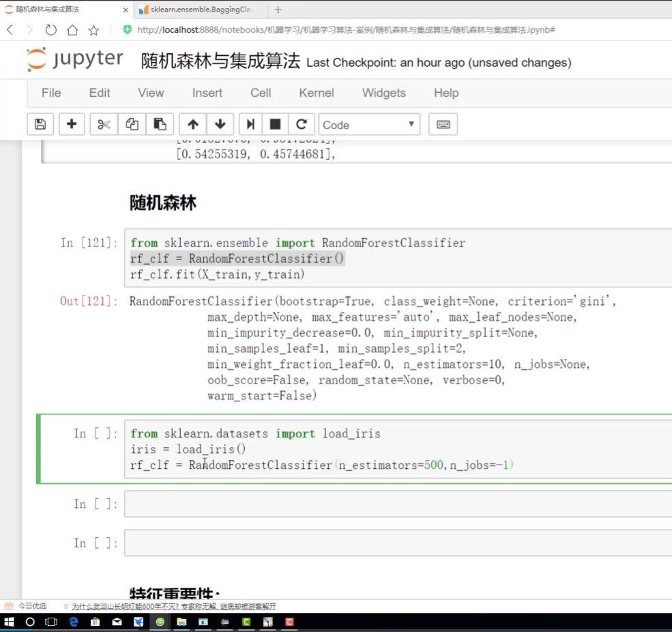
Task: Open the Kernel menu
Action: [x=317, y=93]
